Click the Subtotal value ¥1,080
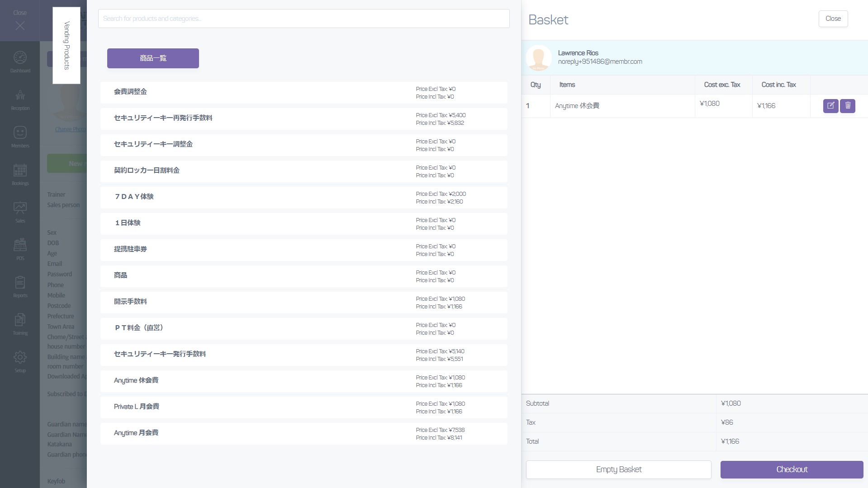 click(x=730, y=403)
